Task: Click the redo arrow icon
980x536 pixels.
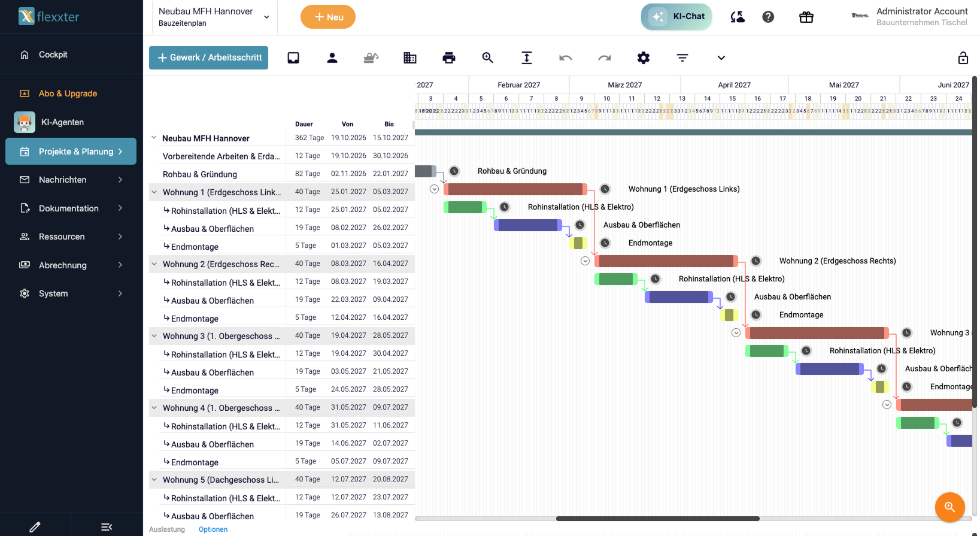Action: click(x=605, y=57)
